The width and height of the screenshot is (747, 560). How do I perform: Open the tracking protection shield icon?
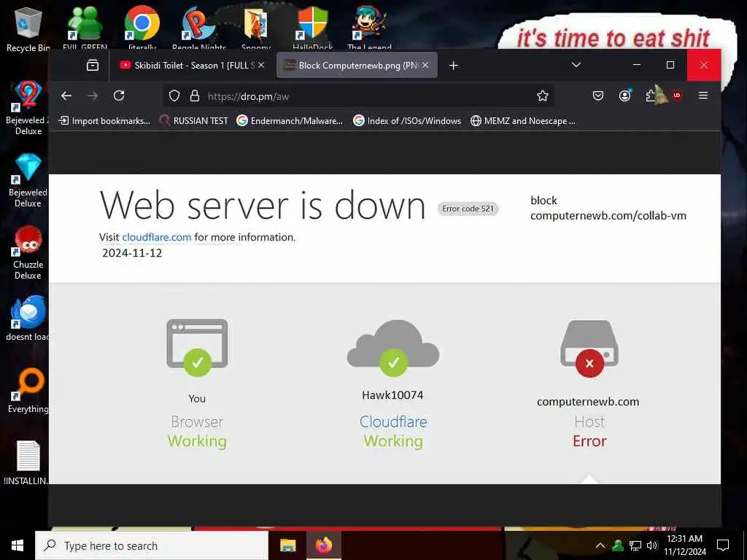point(174,96)
